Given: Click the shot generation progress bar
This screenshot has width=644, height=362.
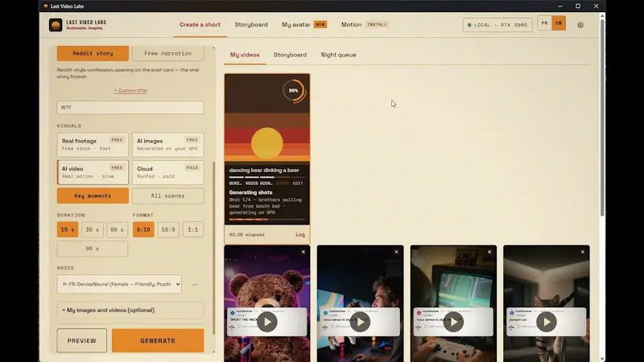Looking at the screenshot, I should [x=267, y=220].
